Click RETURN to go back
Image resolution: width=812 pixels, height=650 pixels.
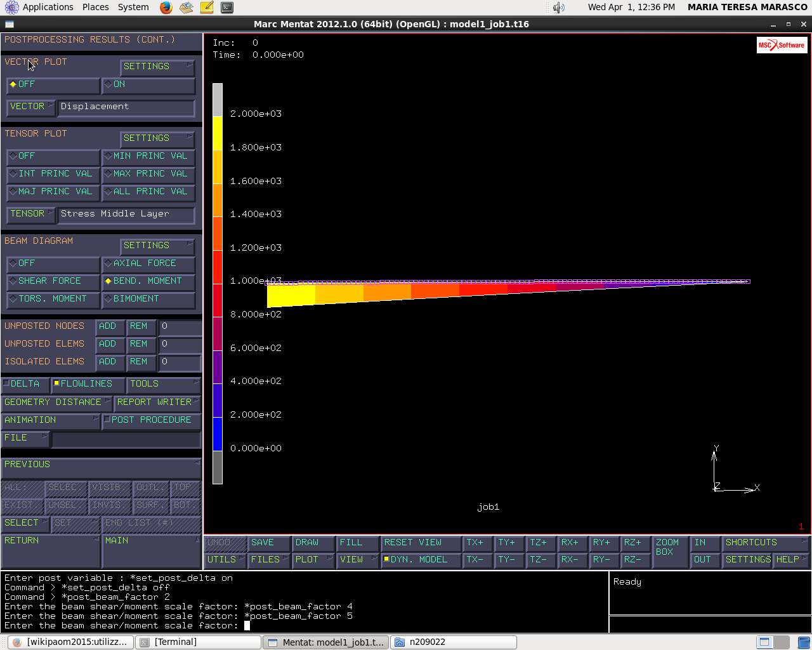(51, 552)
